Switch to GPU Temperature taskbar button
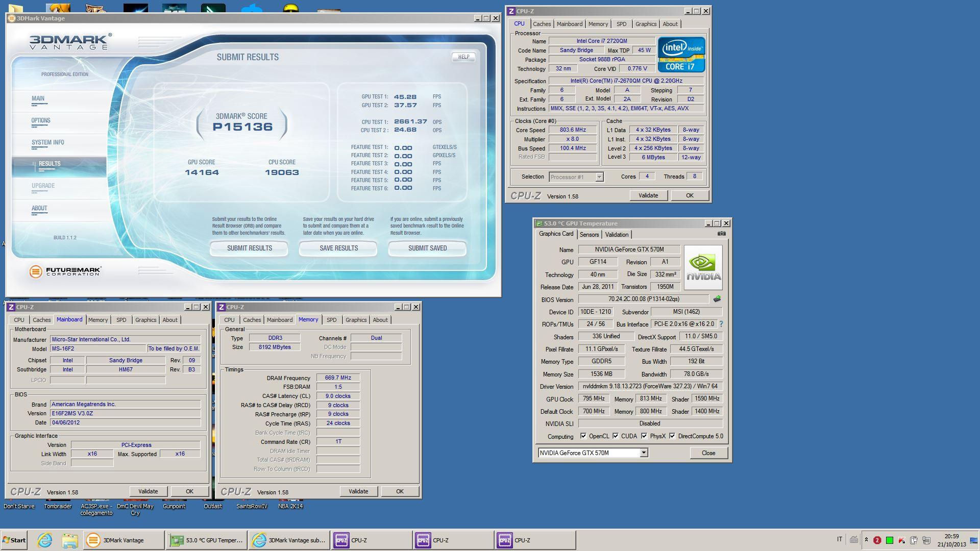Image resolution: width=980 pixels, height=551 pixels. click(207, 540)
